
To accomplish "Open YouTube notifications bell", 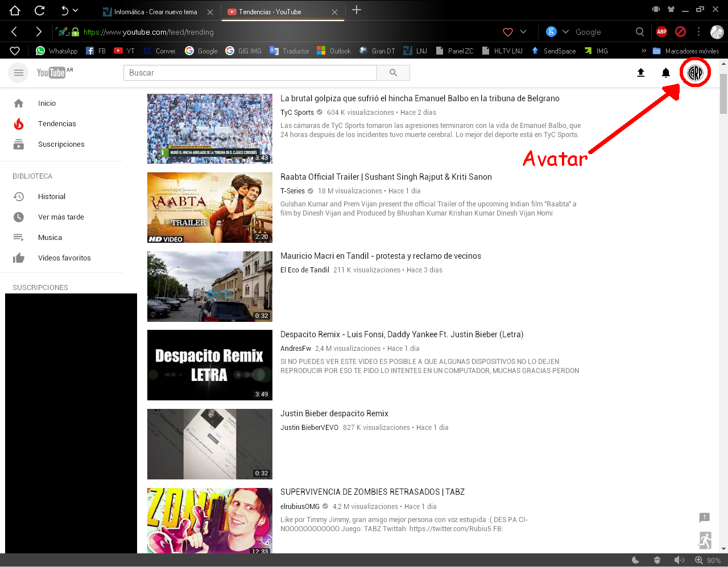I will pos(665,73).
